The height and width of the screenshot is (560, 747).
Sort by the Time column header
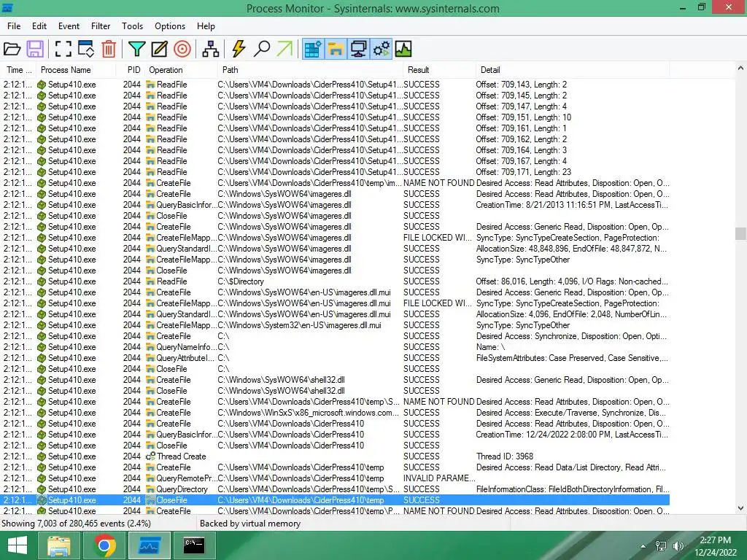(x=18, y=70)
